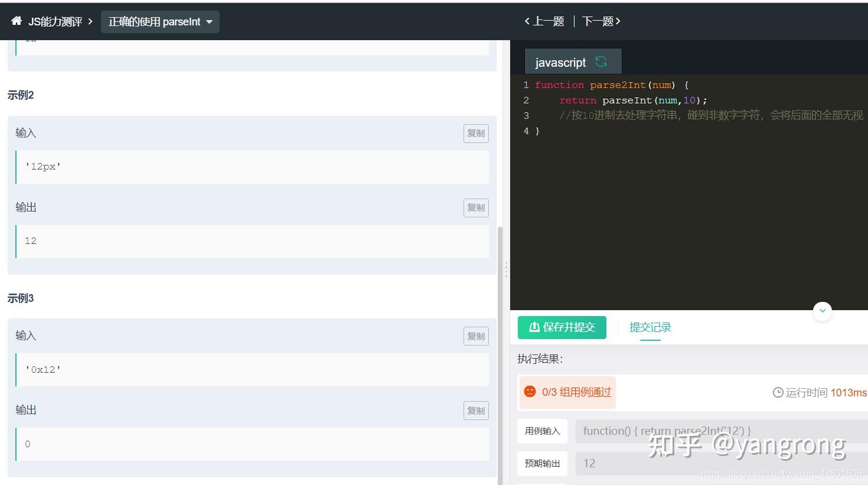Viewport: 868px width, 485px height.
Task: Copy the '0x12' input of 示例3
Action: coord(476,336)
